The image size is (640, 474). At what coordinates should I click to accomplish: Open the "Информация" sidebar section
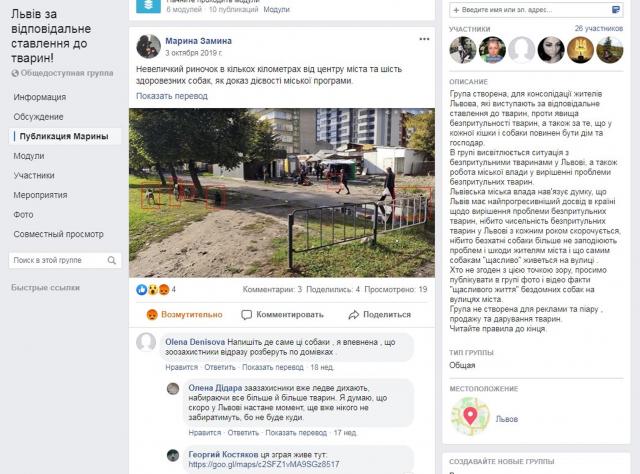coord(40,97)
